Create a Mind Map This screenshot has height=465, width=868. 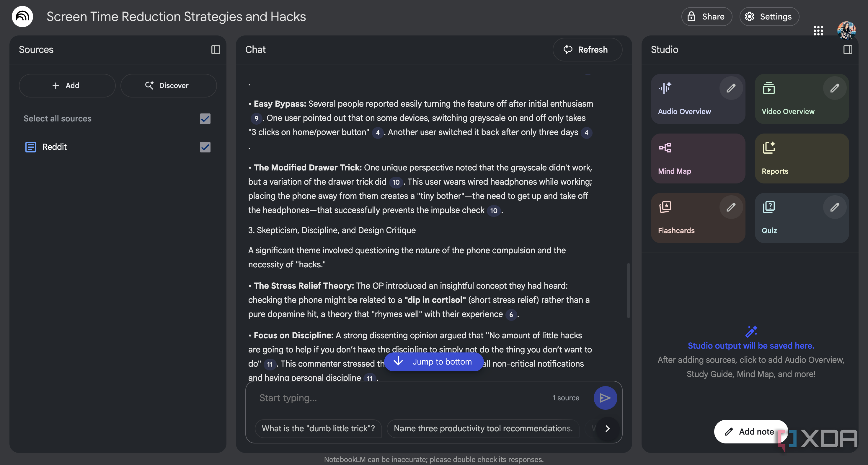[x=698, y=158]
